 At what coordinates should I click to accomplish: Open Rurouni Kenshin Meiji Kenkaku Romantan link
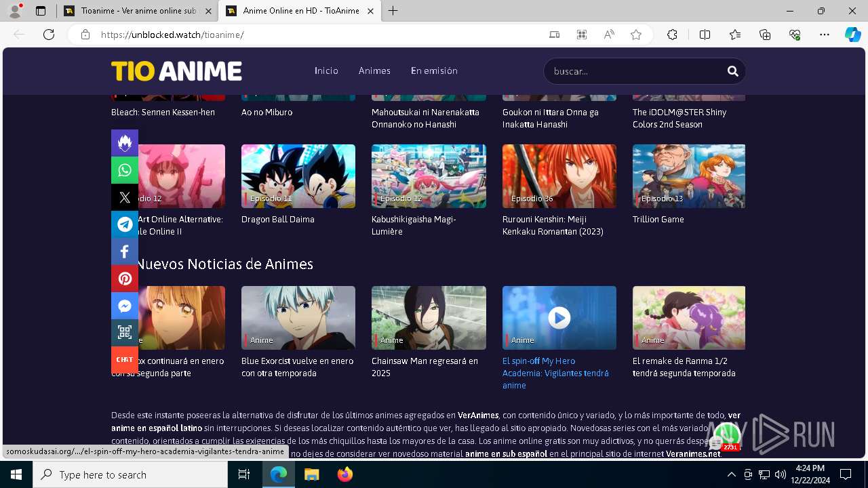point(553,226)
